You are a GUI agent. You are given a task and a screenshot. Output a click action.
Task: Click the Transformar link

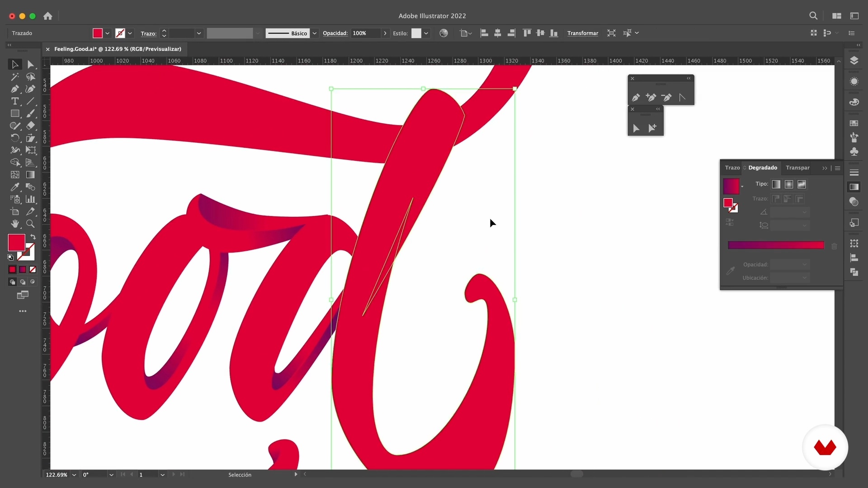click(x=583, y=33)
